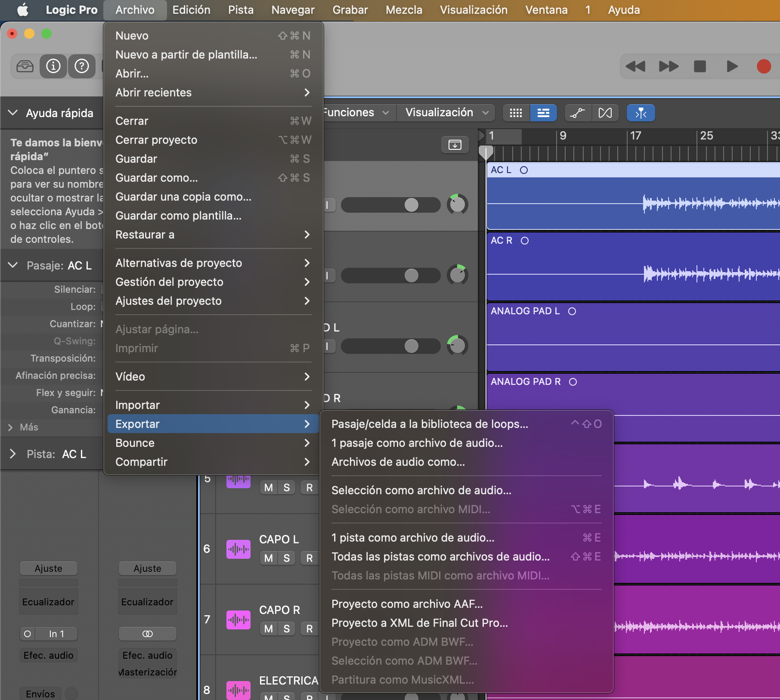The height and width of the screenshot is (700, 780).
Task: Toggle the Quick Help question-mark button
Action: coord(82,66)
